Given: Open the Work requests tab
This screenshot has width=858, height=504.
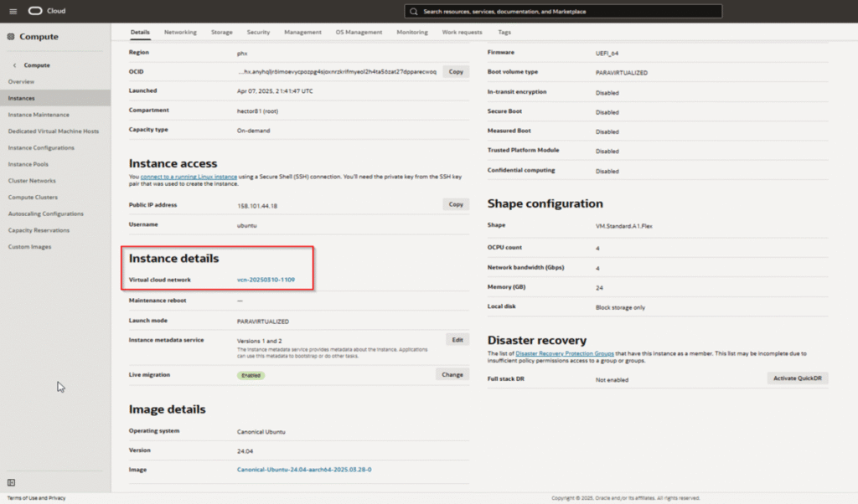Looking at the screenshot, I should pos(462,32).
